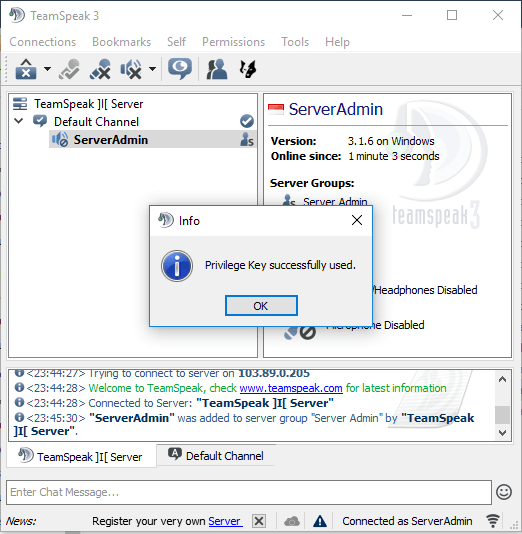Toggle the away status speech bubble icon
Viewport: 522px width, 534px height.
click(179, 69)
